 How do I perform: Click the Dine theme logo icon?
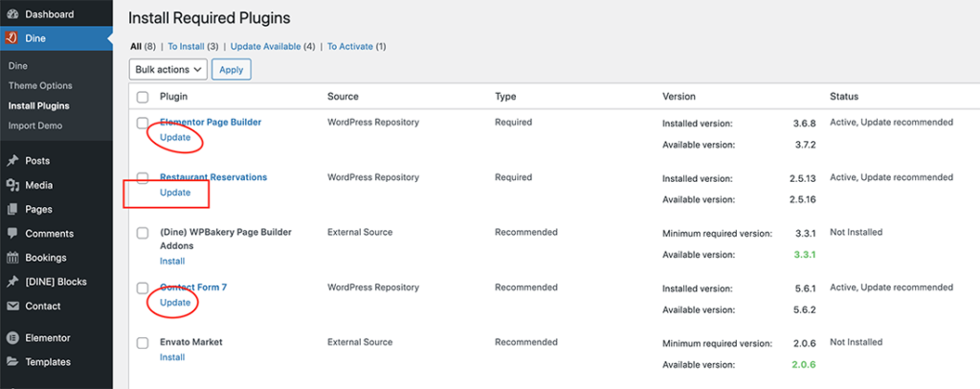pyautogui.click(x=11, y=38)
